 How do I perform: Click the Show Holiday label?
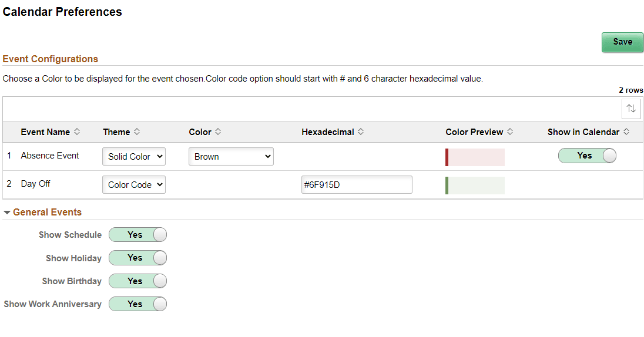[73, 258]
